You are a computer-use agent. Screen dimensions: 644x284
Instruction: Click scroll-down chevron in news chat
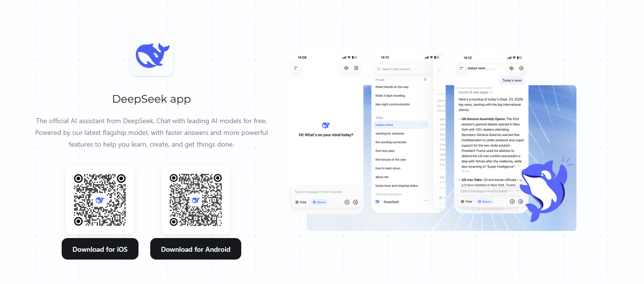point(521,180)
